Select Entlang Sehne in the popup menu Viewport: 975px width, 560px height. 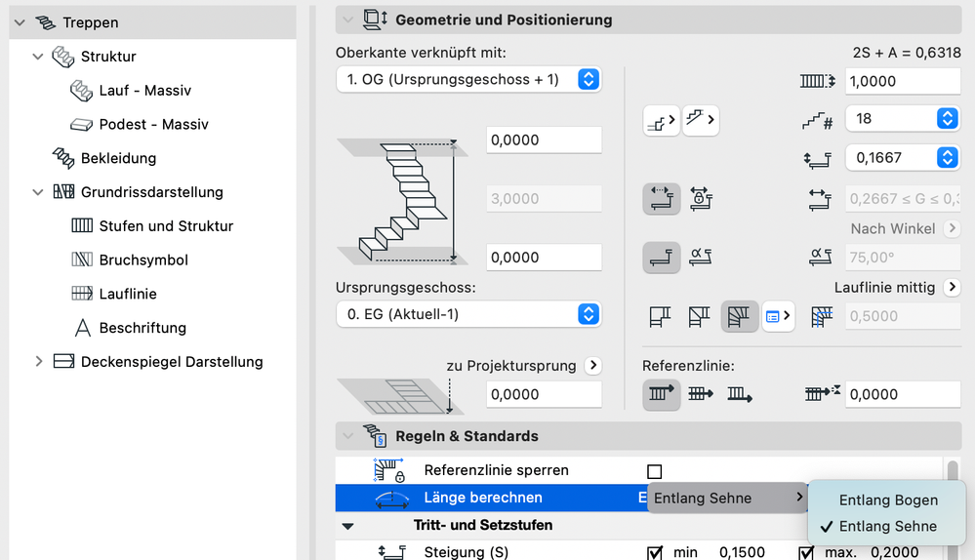coord(888,526)
